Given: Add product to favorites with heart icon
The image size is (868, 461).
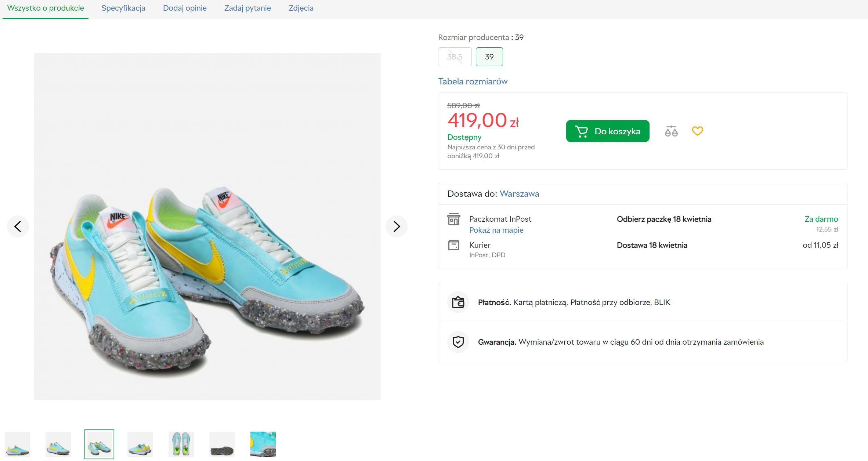Looking at the screenshot, I should click(697, 131).
